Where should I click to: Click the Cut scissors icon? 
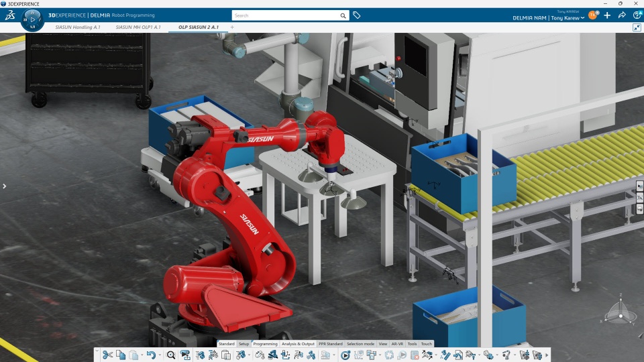(x=107, y=355)
